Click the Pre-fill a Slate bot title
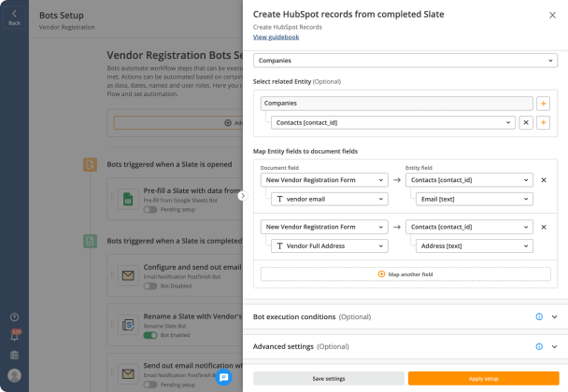568x392 pixels. tap(192, 190)
